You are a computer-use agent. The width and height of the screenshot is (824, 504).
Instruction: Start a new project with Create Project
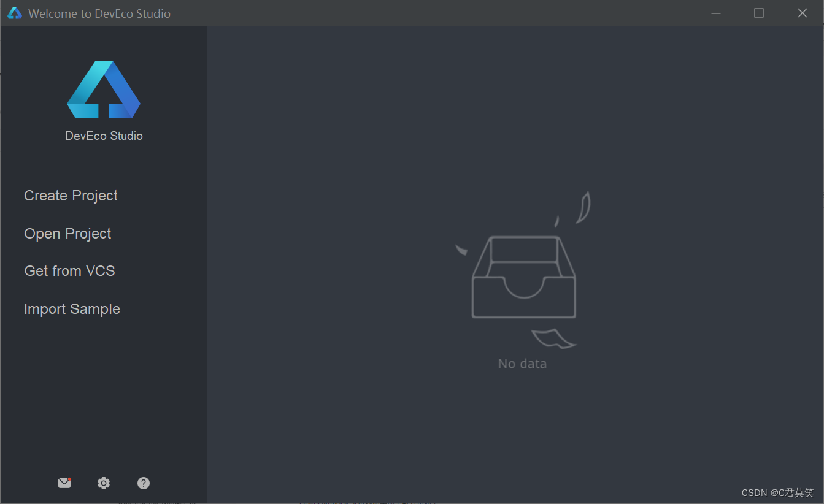point(71,196)
